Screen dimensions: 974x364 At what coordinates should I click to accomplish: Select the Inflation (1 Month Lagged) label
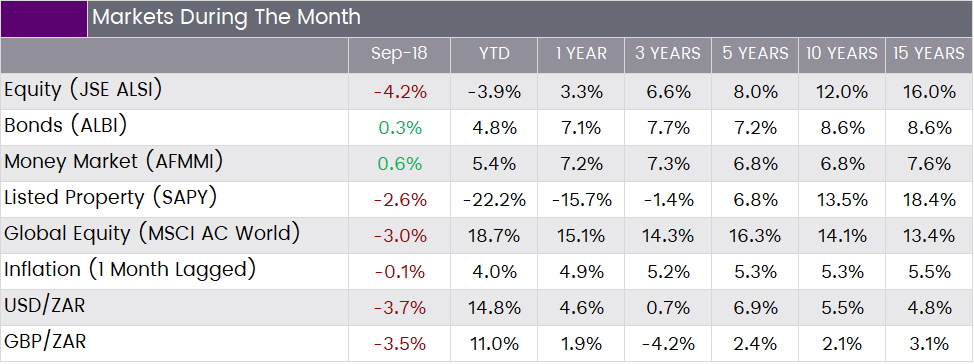[130, 270]
